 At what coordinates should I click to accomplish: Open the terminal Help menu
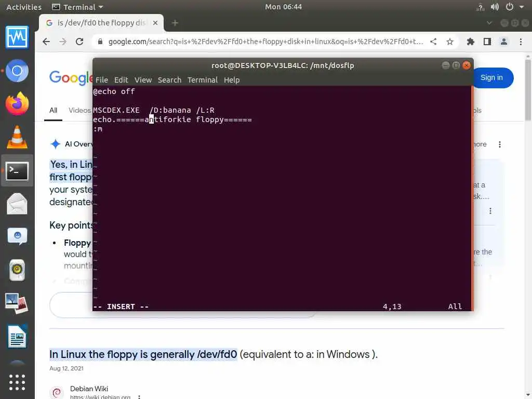232,80
